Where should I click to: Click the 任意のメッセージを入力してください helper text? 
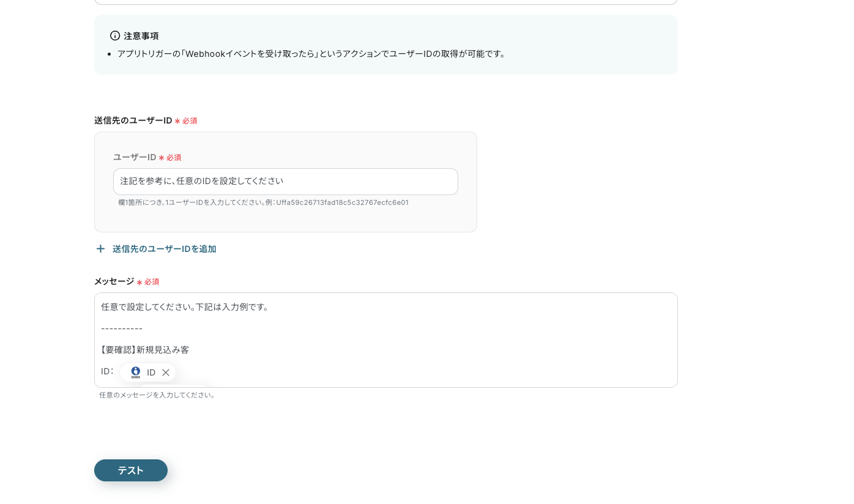pyautogui.click(x=158, y=395)
